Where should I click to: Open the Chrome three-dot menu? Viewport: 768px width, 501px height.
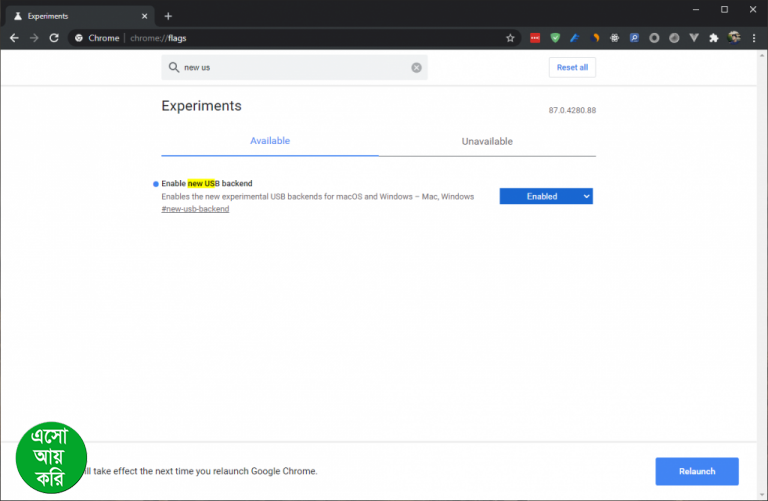tap(754, 38)
